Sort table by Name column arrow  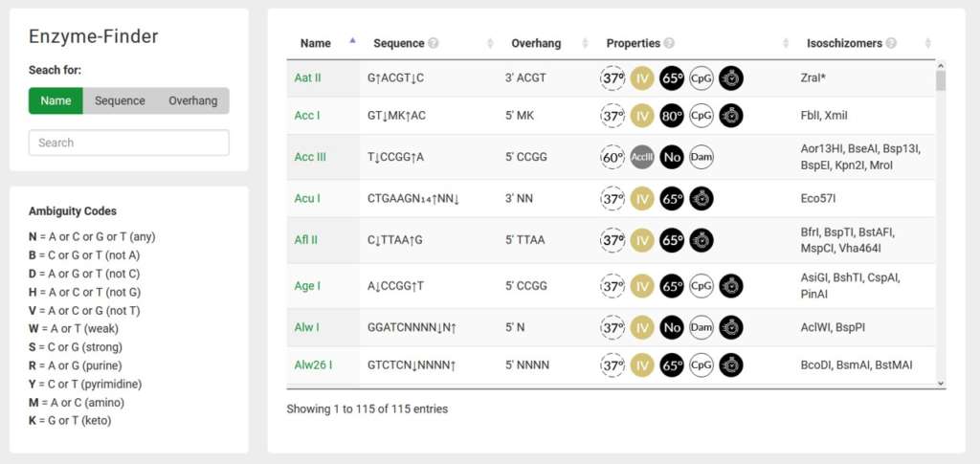352,42
